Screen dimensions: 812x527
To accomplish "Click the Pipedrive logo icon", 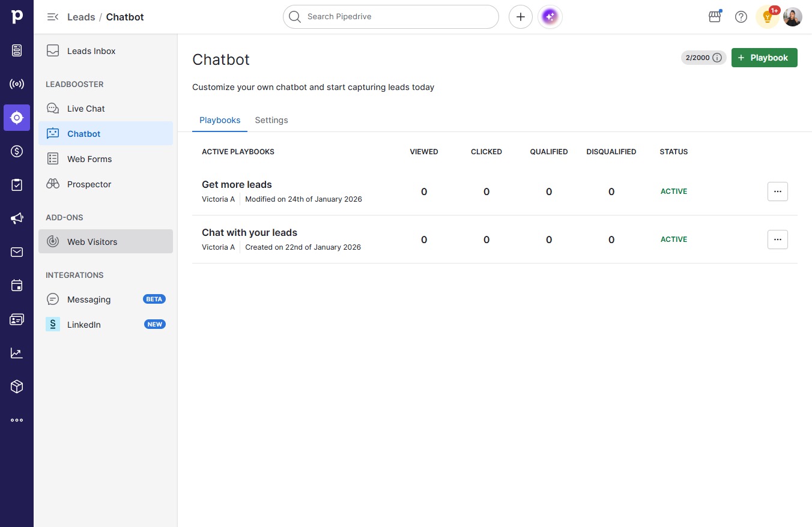I will click(17, 17).
